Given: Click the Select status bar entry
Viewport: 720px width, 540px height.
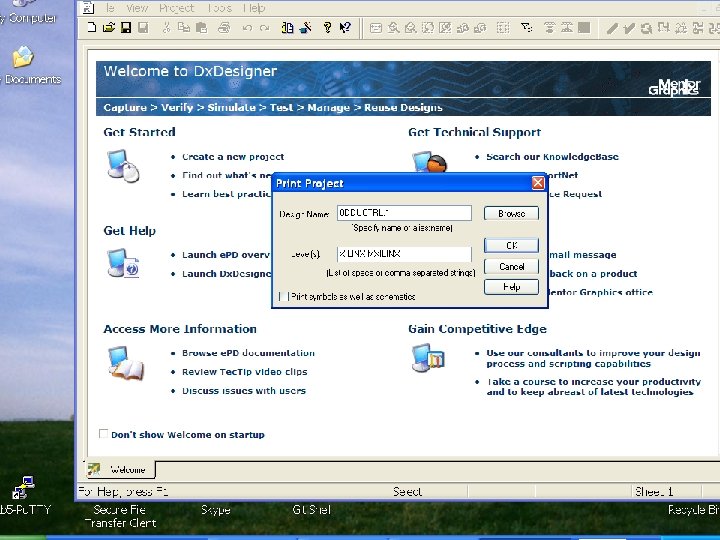Looking at the screenshot, I should (407, 492).
